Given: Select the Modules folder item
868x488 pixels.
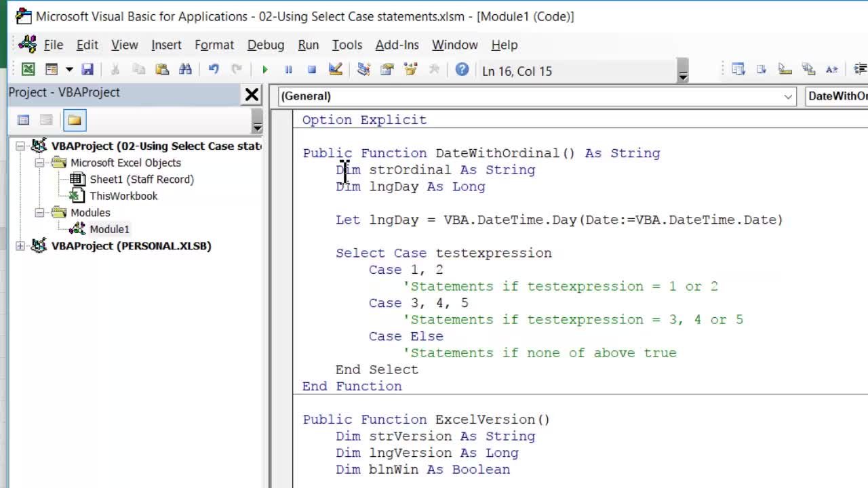Looking at the screenshot, I should [x=90, y=213].
